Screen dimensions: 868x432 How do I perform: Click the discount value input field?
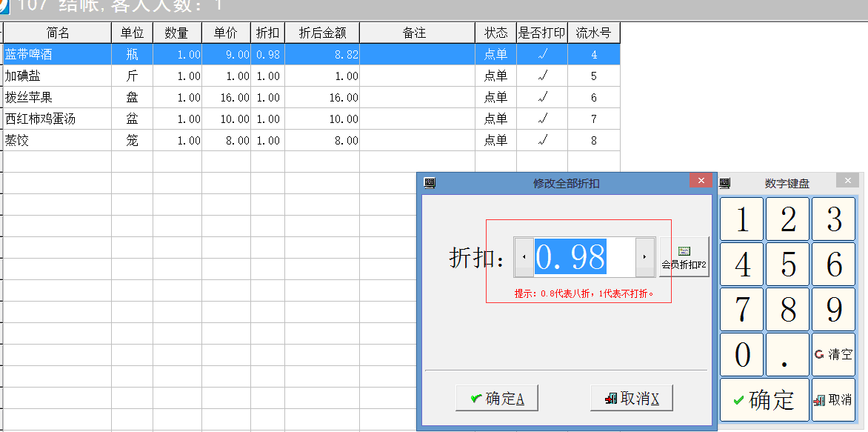click(584, 257)
